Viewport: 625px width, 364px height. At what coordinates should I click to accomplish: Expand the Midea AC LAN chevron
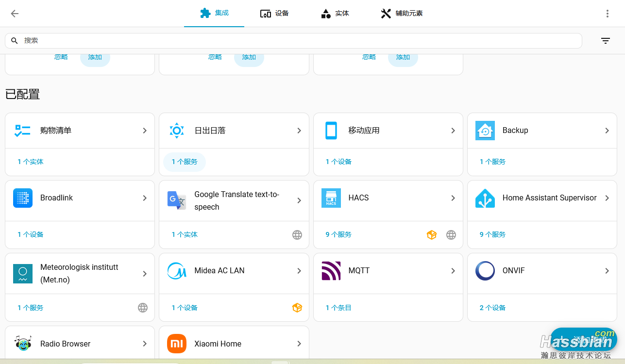click(299, 271)
